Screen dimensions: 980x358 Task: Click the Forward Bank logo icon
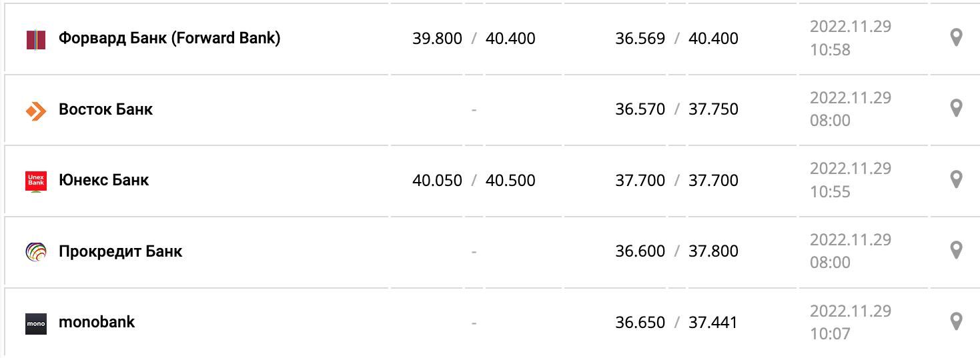pos(36,39)
